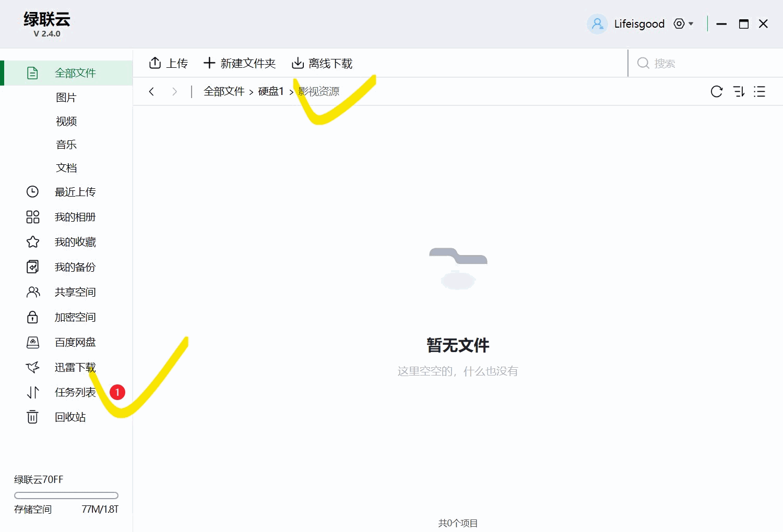Open 我的收藏 label in sidebar
Viewport: 783px width, 532px height.
coord(75,242)
